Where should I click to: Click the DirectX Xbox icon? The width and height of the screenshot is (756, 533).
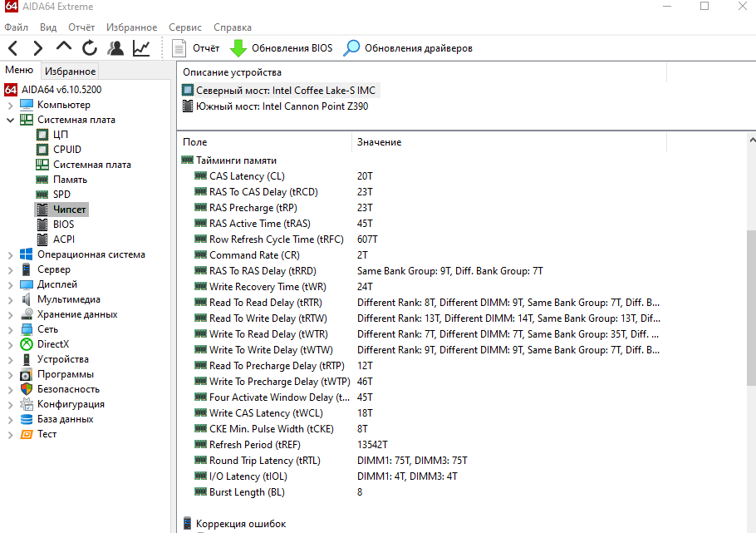[x=27, y=344]
